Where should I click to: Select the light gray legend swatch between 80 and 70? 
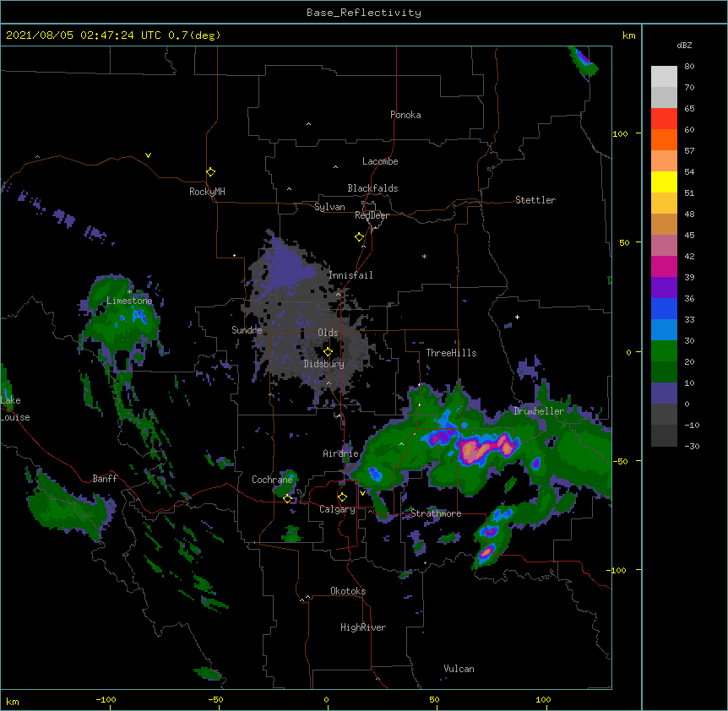664,77
